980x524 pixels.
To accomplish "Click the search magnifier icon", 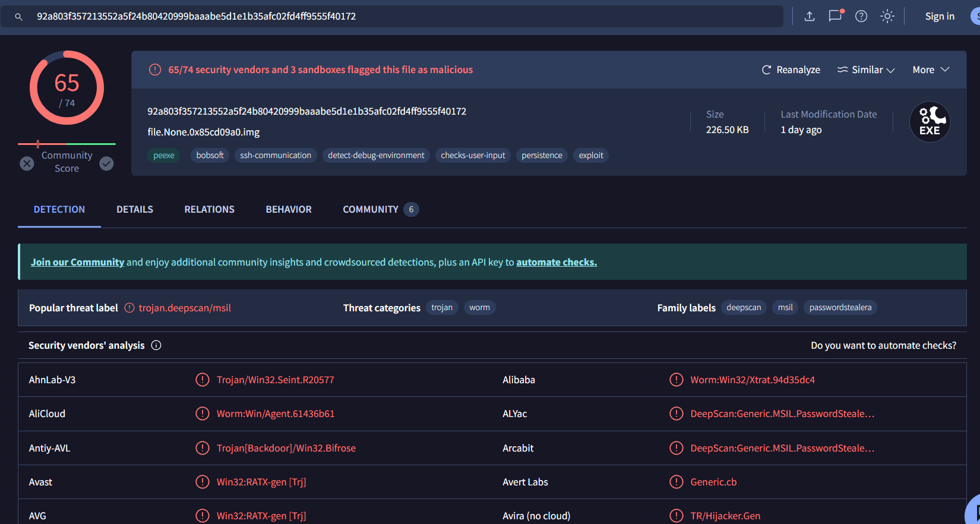I will pyautogui.click(x=18, y=17).
